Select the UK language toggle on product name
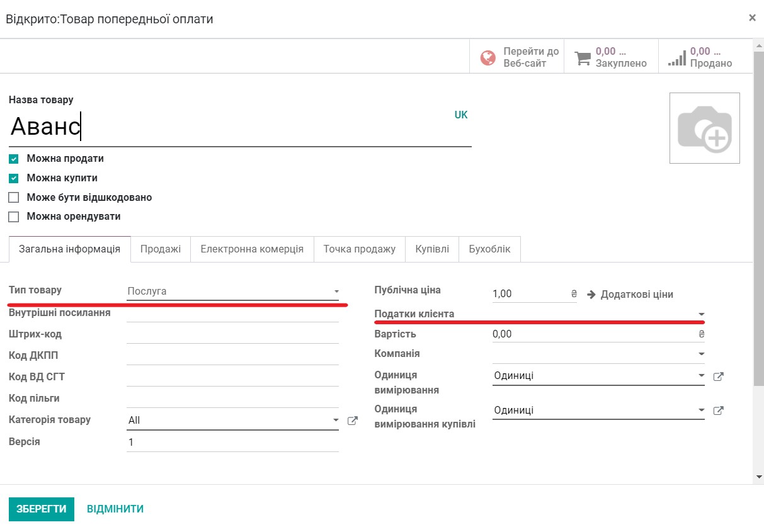 pyautogui.click(x=461, y=115)
